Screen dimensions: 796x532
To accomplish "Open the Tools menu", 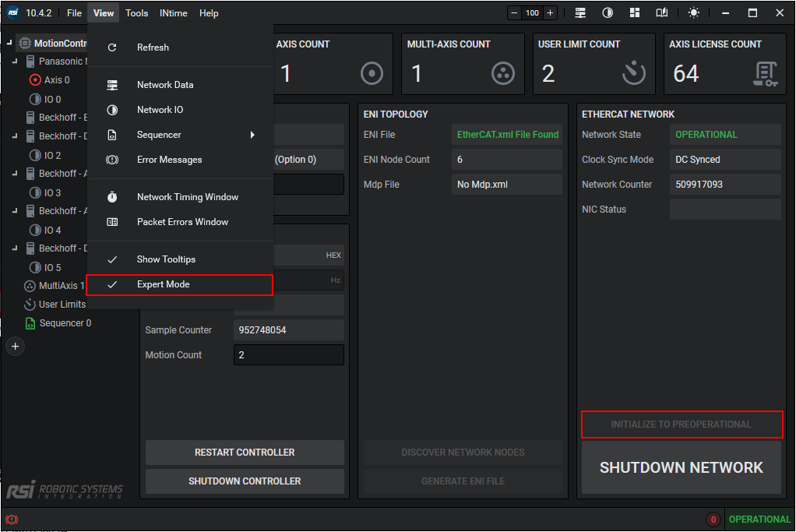I will click(x=136, y=13).
